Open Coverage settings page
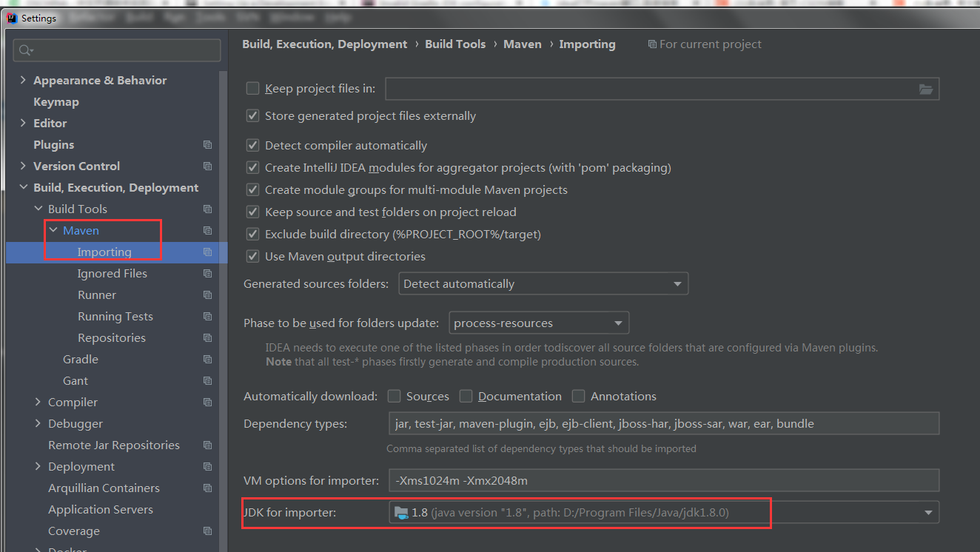Viewport: 980px width, 552px height. click(74, 531)
